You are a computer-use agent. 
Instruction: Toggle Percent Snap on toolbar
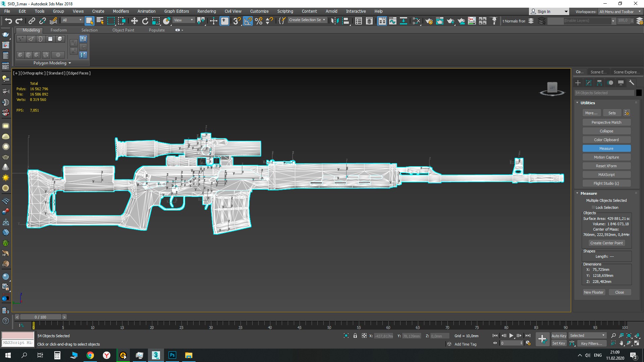pos(259,21)
